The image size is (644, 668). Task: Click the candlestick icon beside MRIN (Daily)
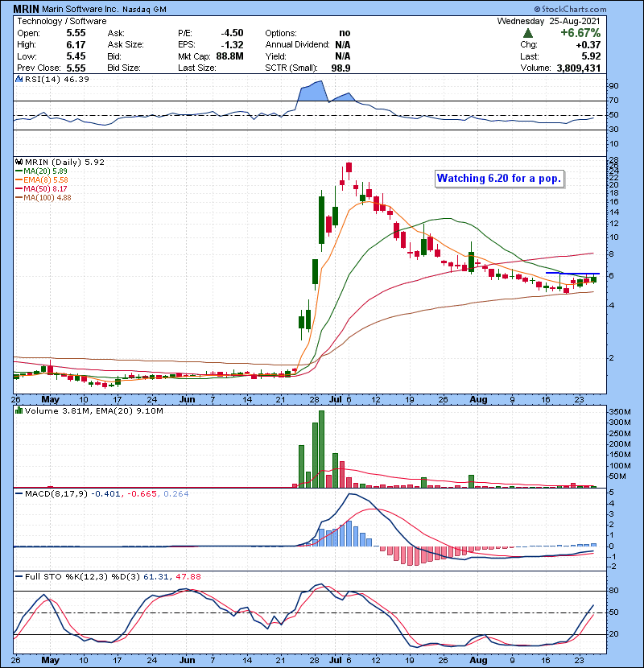pos(19,163)
